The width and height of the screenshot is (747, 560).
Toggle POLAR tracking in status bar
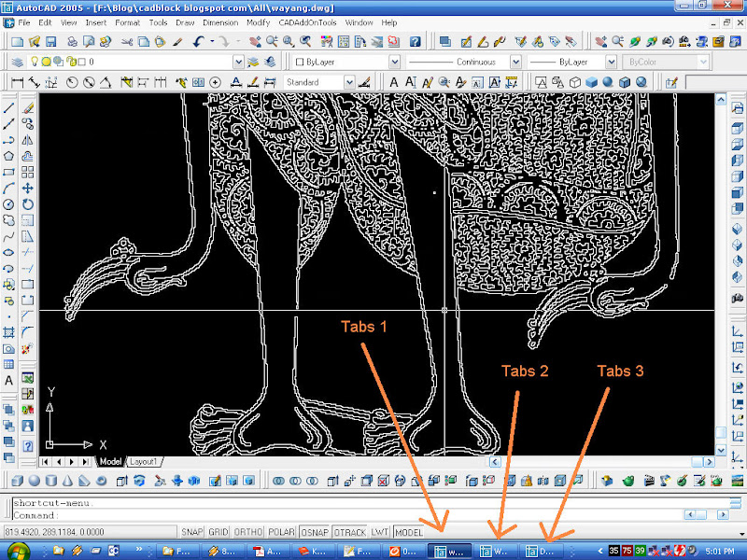click(282, 532)
